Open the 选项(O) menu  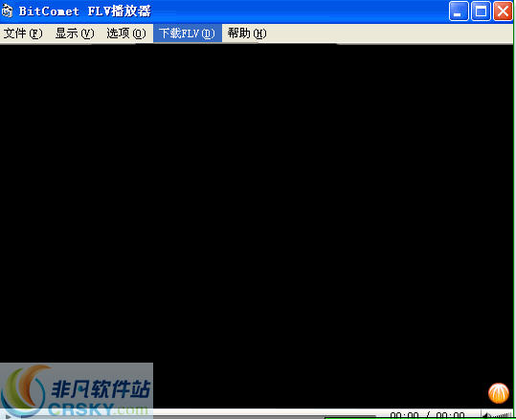tap(126, 33)
